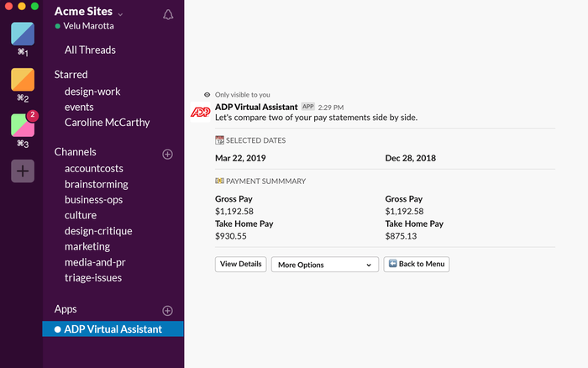Click user status Velu Marotta
The image size is (588, 368).
tap(88, 26)
